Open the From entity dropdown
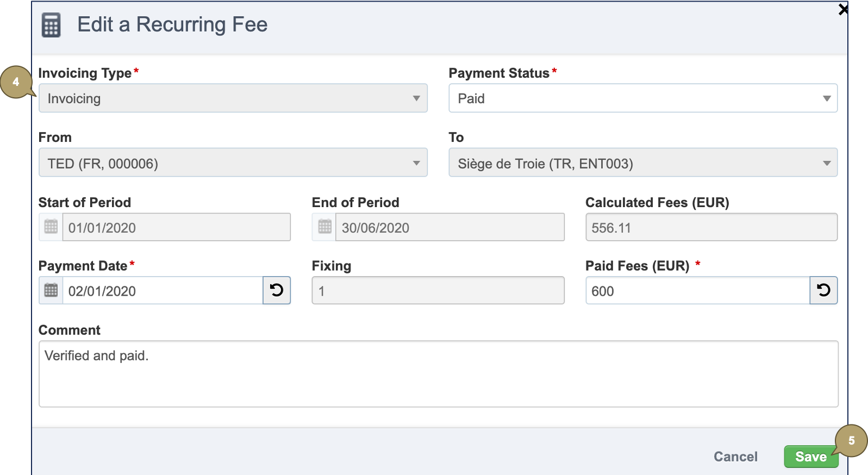Viewport: 868px width, 475px height. (233, 163)
